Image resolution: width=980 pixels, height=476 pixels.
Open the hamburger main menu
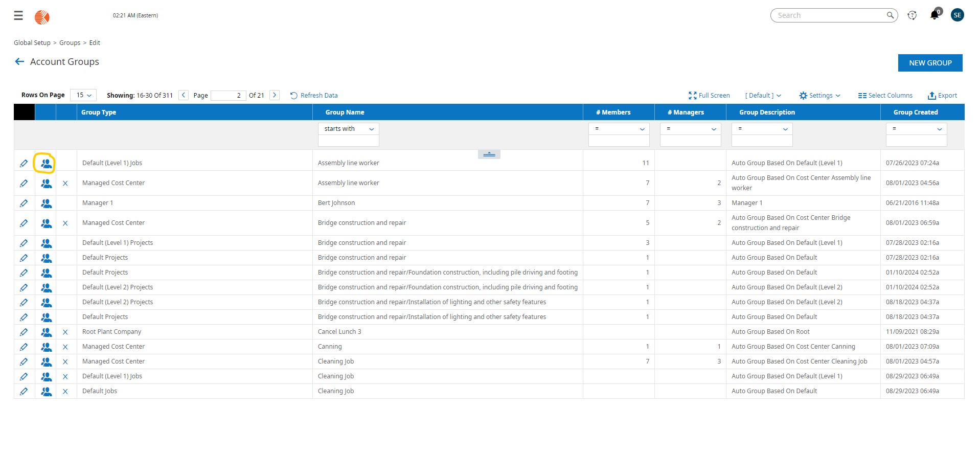(x=18, y=16)
